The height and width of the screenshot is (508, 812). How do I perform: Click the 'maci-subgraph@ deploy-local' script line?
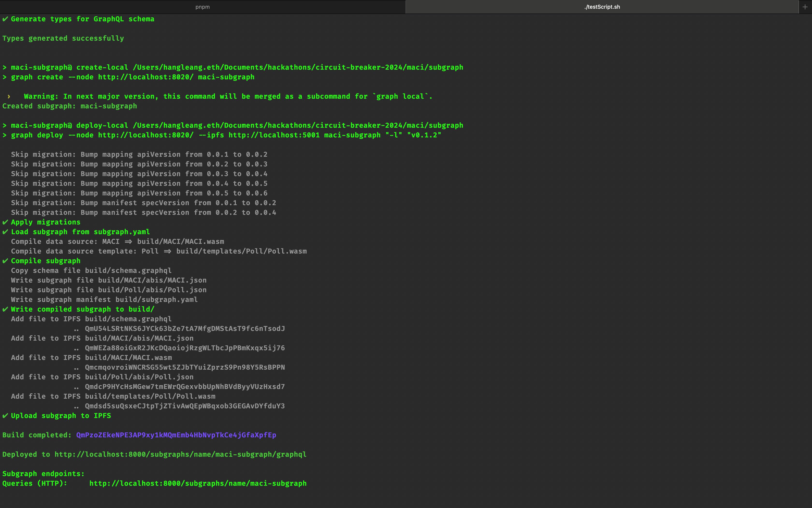point(233,125)
